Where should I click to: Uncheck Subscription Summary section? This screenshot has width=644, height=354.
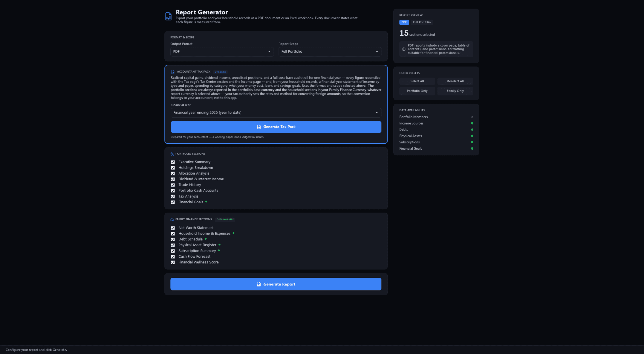coord(173,251)
